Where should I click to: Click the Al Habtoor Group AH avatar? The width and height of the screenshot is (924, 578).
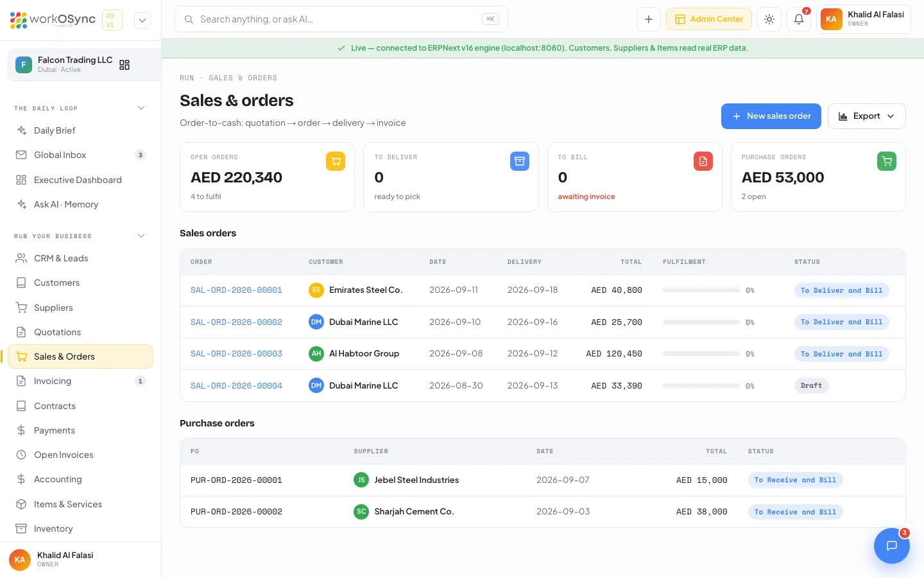click(x=316, y=354)
